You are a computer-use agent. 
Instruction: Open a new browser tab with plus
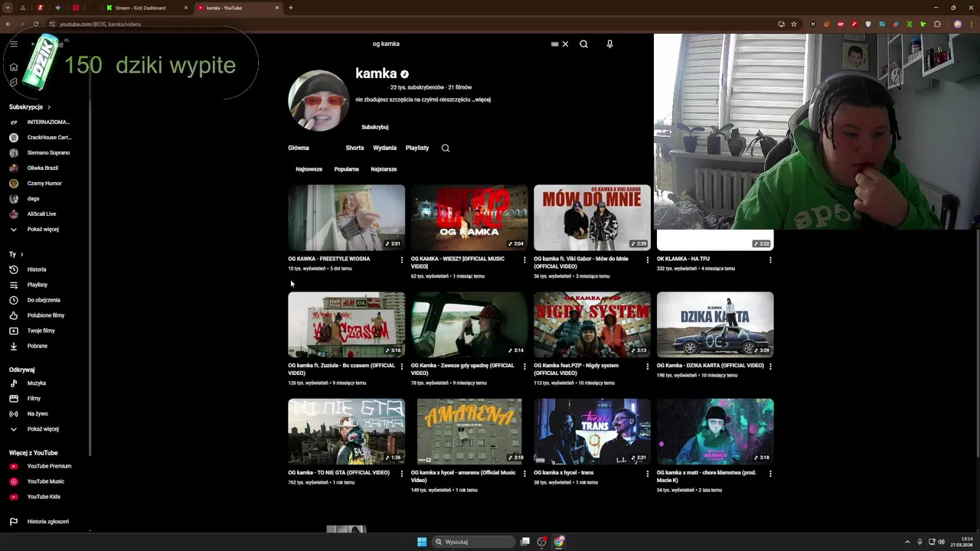[x=291, y=8]
